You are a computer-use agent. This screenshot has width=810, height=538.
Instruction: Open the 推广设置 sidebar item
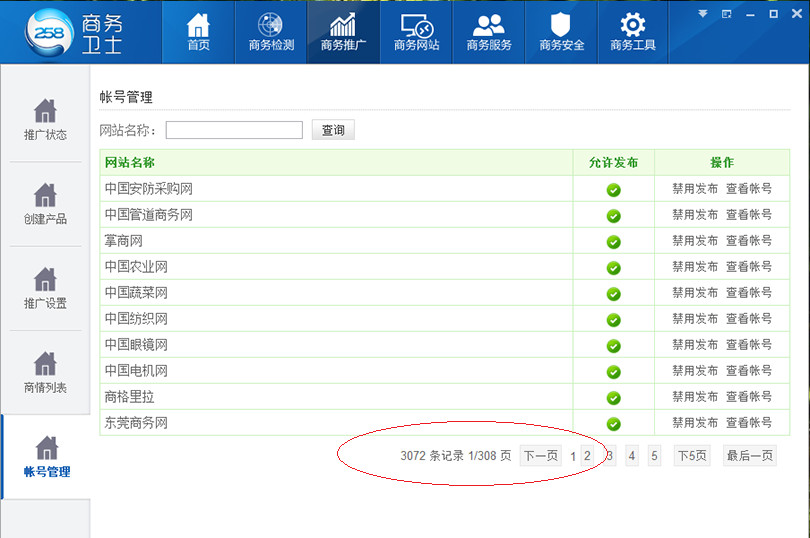pyautogui.click(x=45, y=288)
